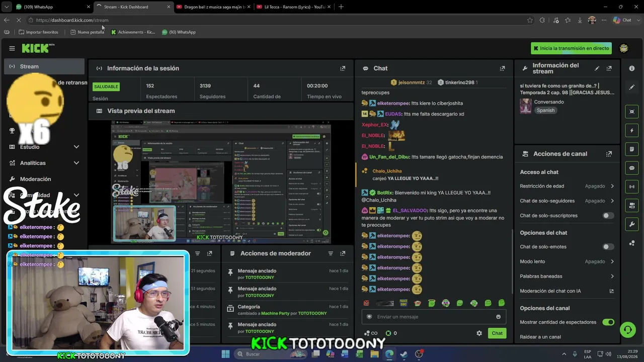This screenshot has width=644, height=362.
Task: Open the emoji picker in the message box
Action: tap(499, 317)
